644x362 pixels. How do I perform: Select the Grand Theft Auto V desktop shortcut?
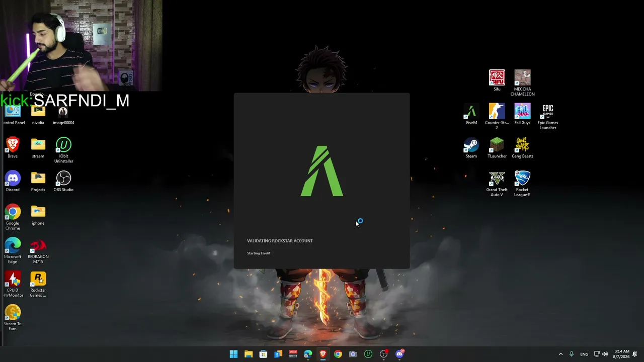click(497, 184)
